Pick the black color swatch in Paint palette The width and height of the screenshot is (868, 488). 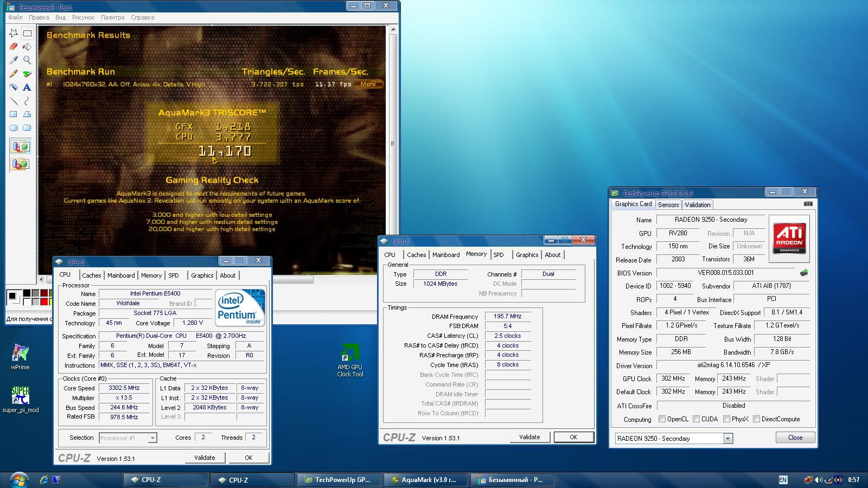pyautogui.click(x=27, y=293)
